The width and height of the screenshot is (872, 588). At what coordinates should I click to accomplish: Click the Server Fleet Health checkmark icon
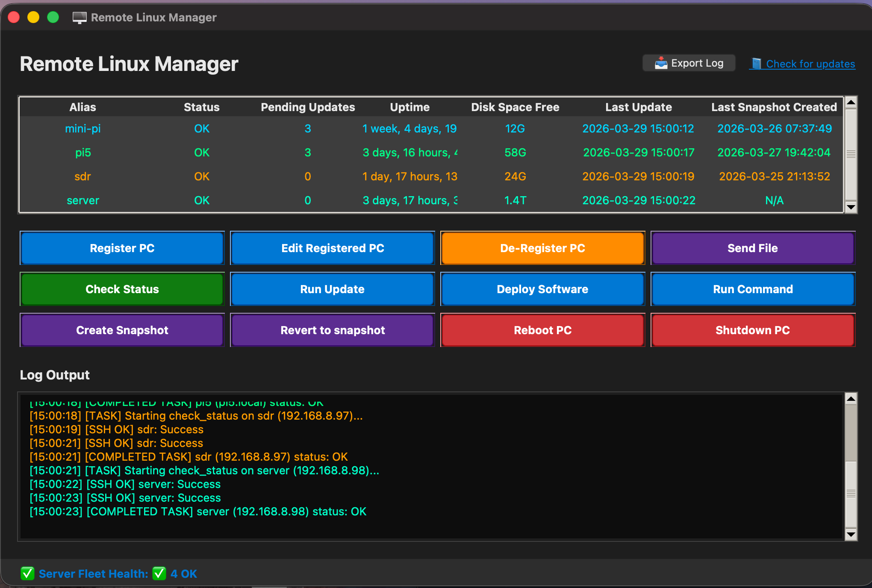27,573
